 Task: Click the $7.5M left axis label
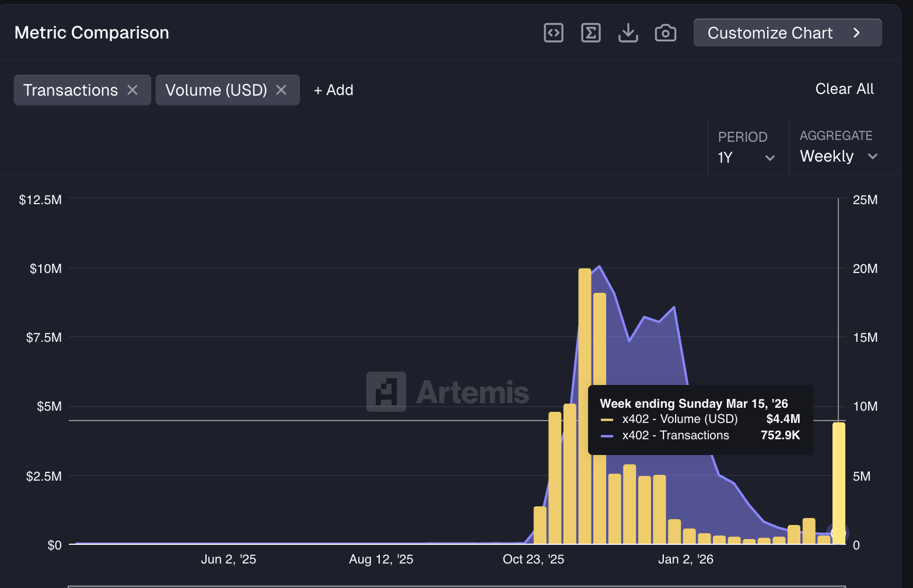pos(44,337)
